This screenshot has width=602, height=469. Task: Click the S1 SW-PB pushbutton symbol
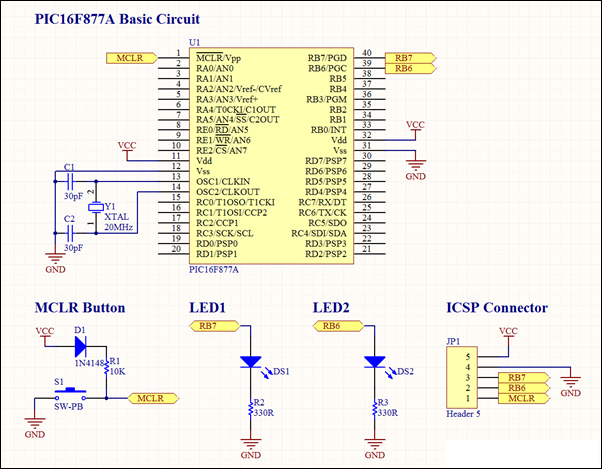pos(70,395)
